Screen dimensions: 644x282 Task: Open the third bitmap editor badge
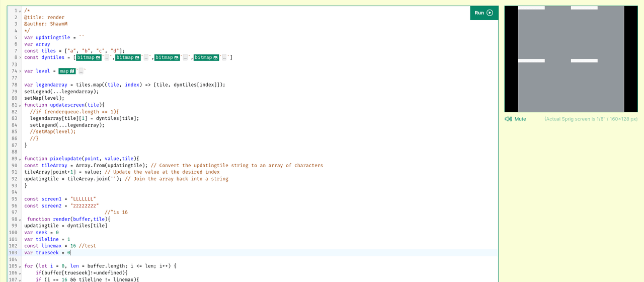(168, 57)
